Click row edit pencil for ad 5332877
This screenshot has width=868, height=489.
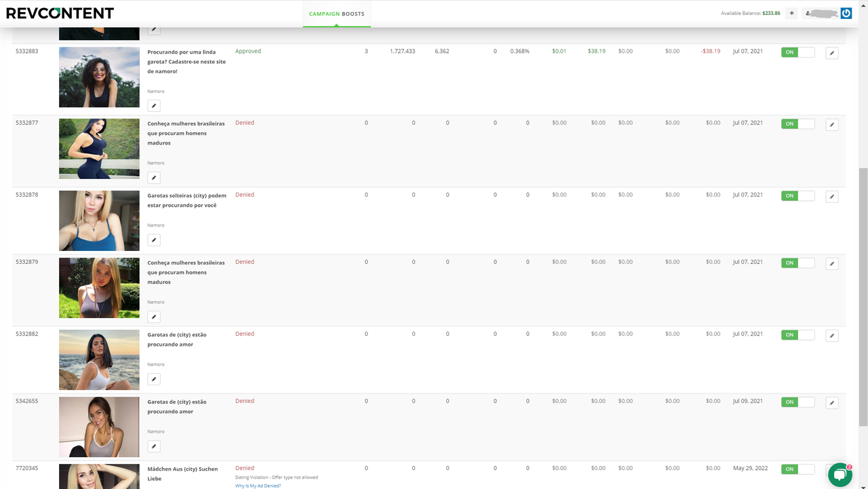coord(832,125)
